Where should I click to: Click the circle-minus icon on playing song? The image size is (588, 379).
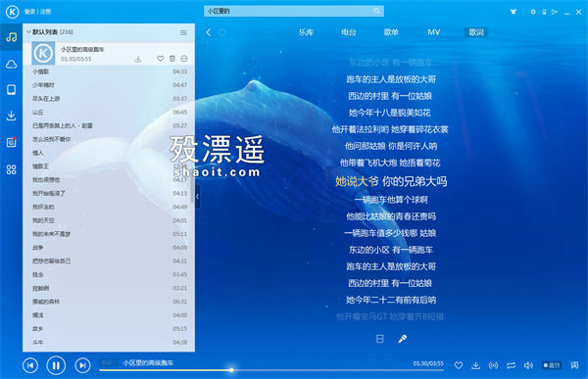[x=184, y=59]
